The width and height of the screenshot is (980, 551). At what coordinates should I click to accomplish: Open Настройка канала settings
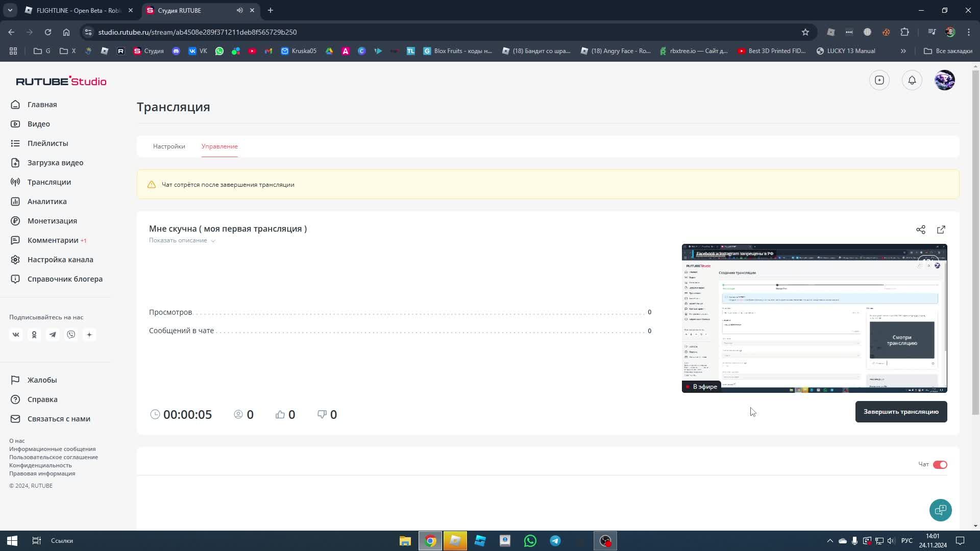pos(53,260)
